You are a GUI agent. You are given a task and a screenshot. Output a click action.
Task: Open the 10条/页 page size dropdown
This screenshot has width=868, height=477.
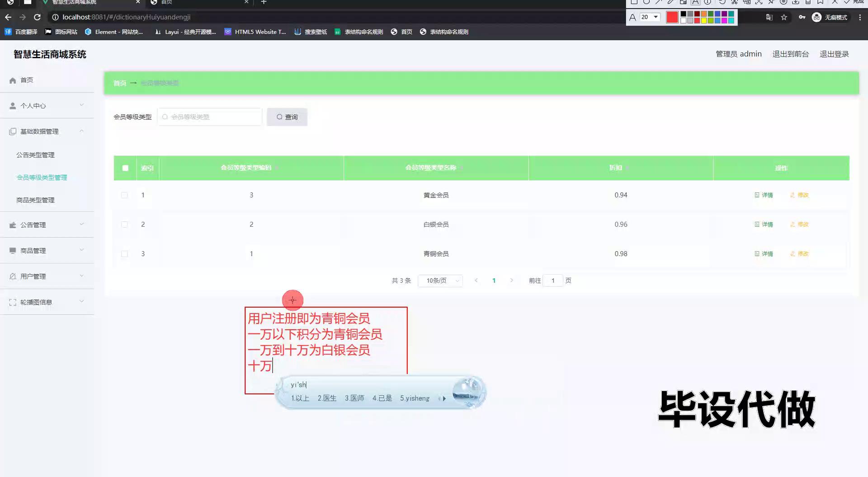coord(440,281)
